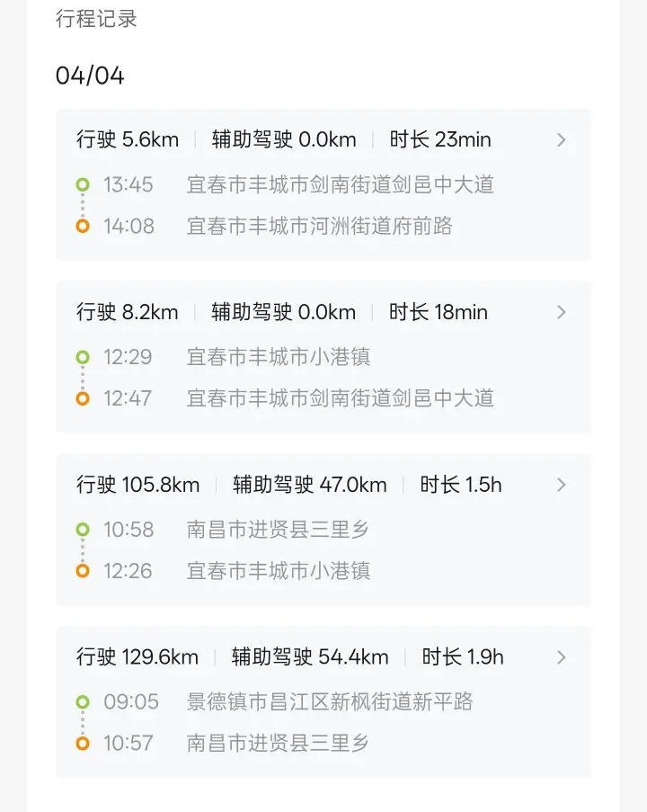Image resolution: width=647 pixels, height=812 pixels.
Task: Click orange end dot of 12:47 trip
Action: 83,398
